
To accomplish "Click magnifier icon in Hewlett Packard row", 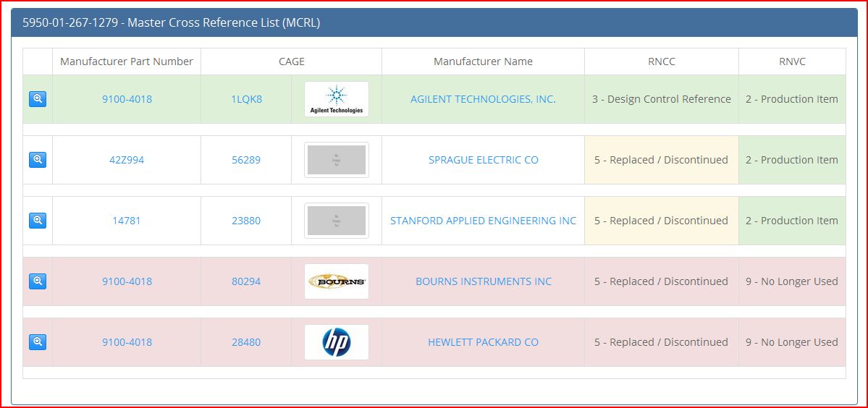I will point(38,342).
